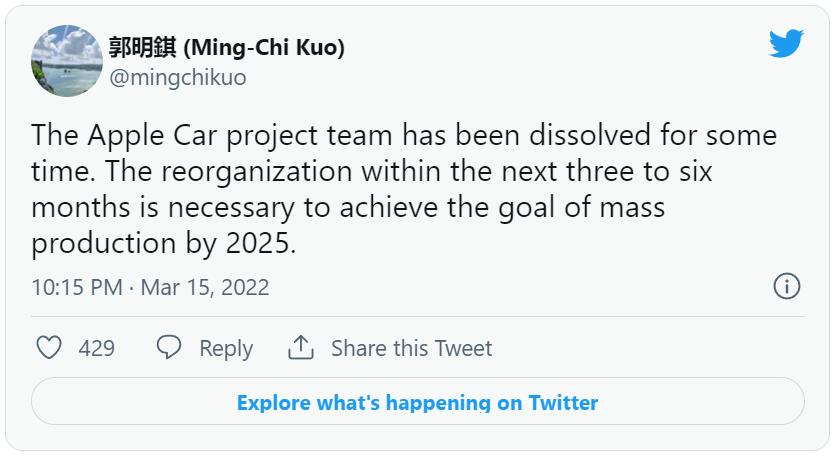The width and height of the screenshot is (836, 456).
Task: Click the Chinese name 郭明錤 in the header
Action: [x=143, y=46]
